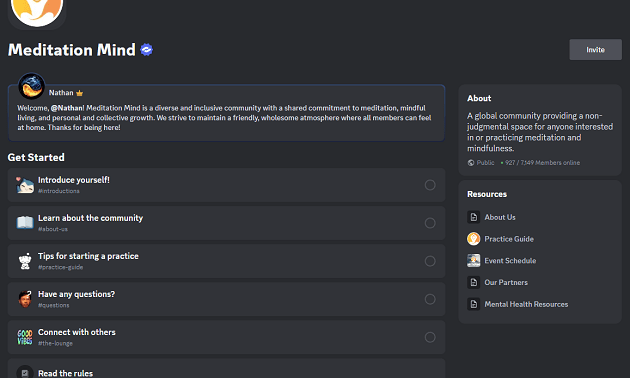This screenshot has height=378, width=630.
Task: Open the Mental Health Resources link
Action: [526, 304]
